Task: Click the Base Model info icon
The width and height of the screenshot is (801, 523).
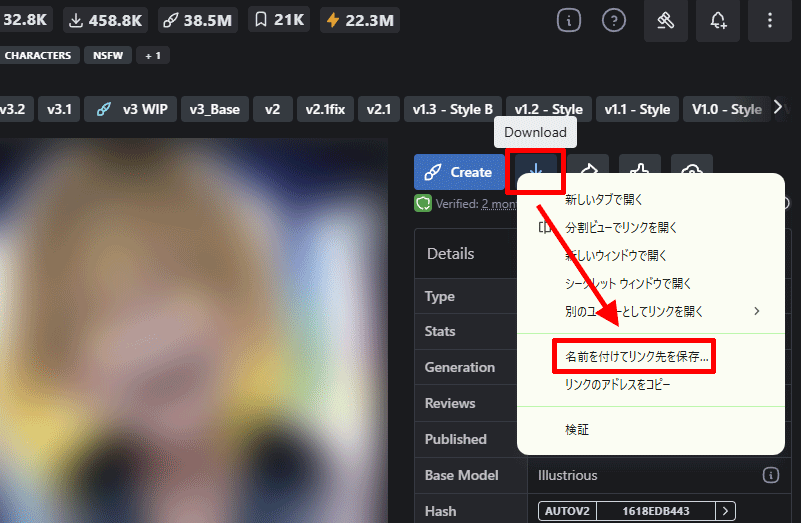Action: (770, 475)
